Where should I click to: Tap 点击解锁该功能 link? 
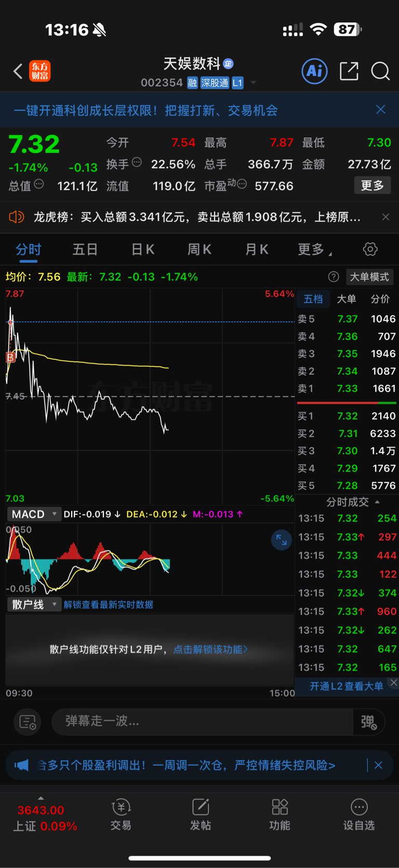pyautogui.click(x=210, y=650)
